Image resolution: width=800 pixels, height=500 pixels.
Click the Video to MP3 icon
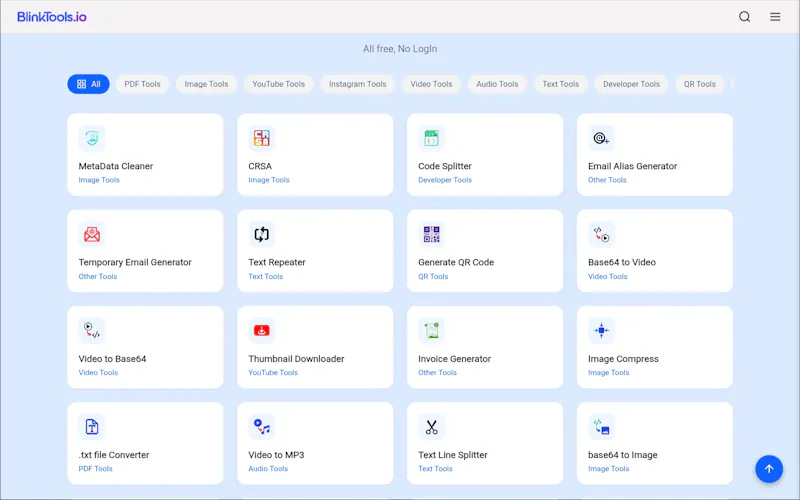(x=262, y=427)
